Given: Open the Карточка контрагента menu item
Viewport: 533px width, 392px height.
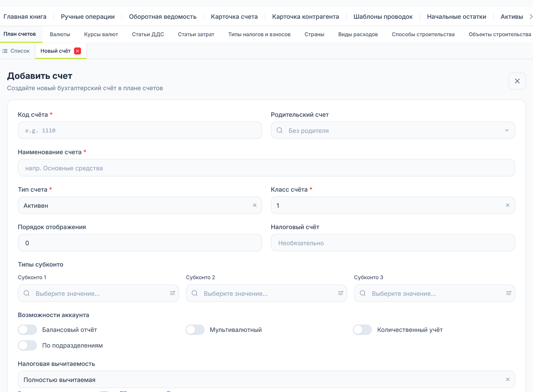Looking at the screenshot, I should 306,17.
